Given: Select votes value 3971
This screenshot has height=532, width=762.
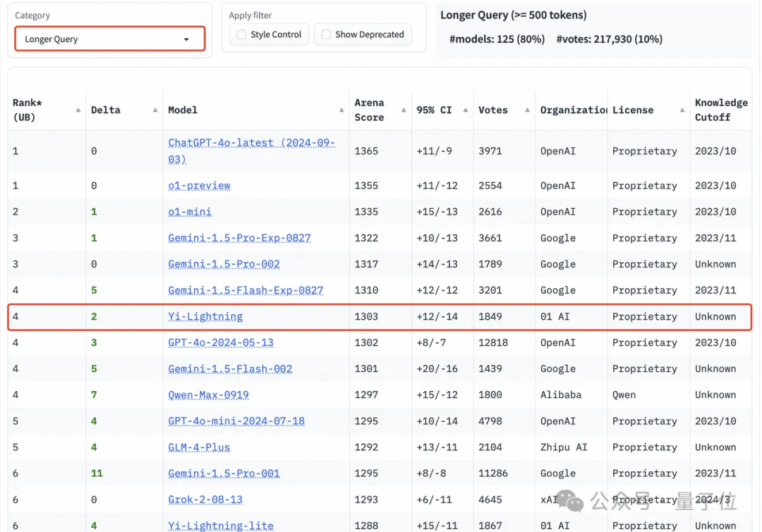Looking at the screenshot, I should click(490, 151).
